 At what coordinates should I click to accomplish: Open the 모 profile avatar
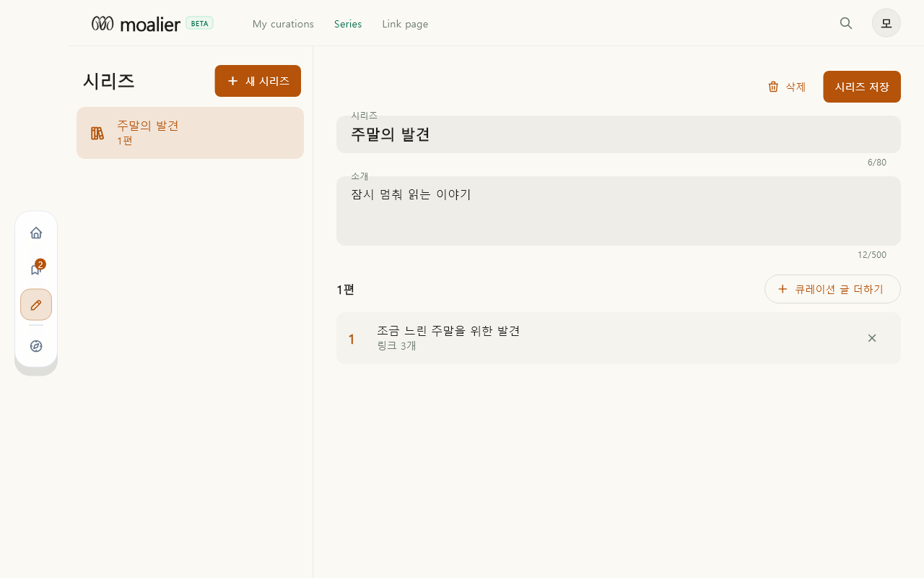[x=886, y=23]
